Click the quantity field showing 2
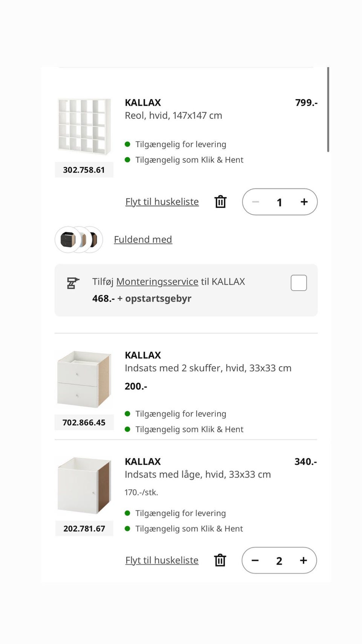The width and height of the screenshot is (362, 644). coord(279,561)
